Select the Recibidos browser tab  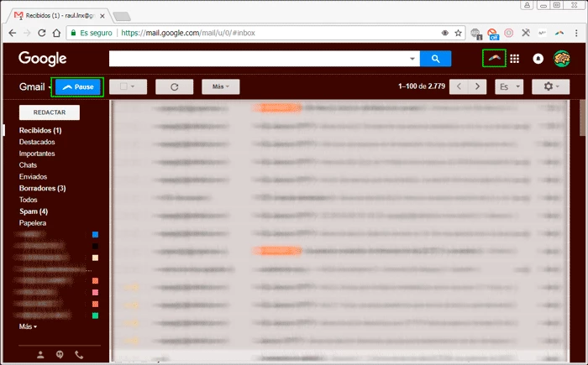pyautogui.click(x=60, y=16)
